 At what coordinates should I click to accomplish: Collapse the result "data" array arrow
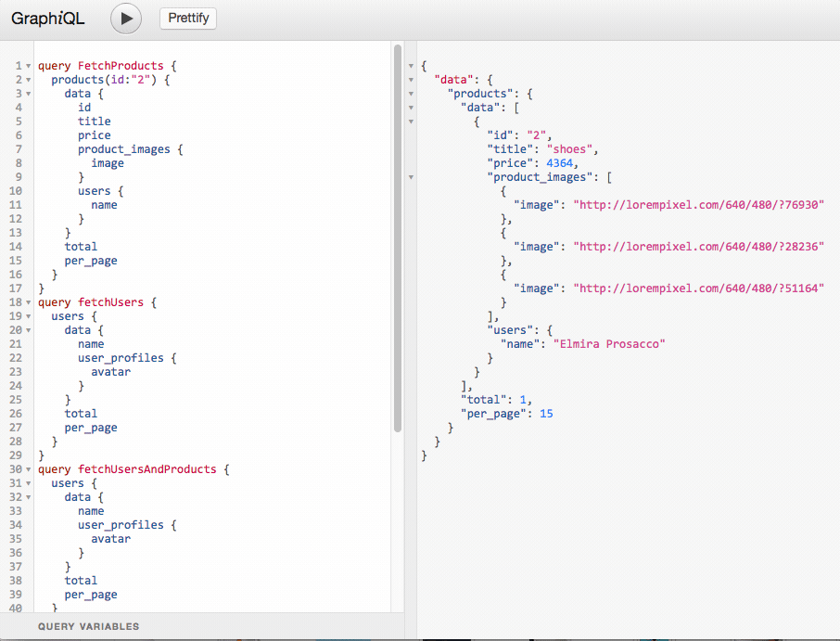pos(411,108)
